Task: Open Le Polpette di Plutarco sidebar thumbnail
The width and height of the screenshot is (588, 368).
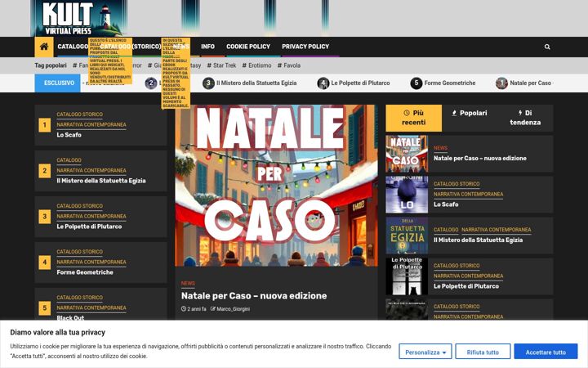Action: click(407, 276)
